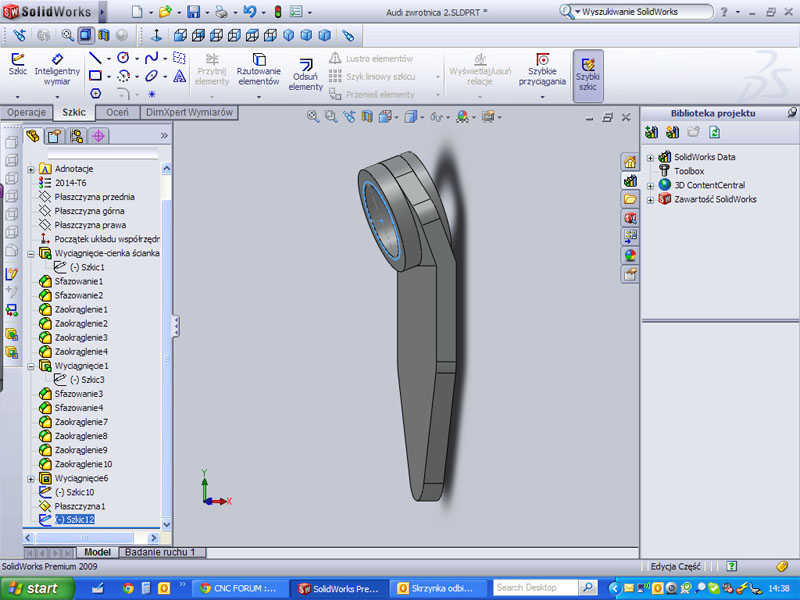Switch to the Szkic tab
This screenshot has width=800, height=600.
pos(74,112)
